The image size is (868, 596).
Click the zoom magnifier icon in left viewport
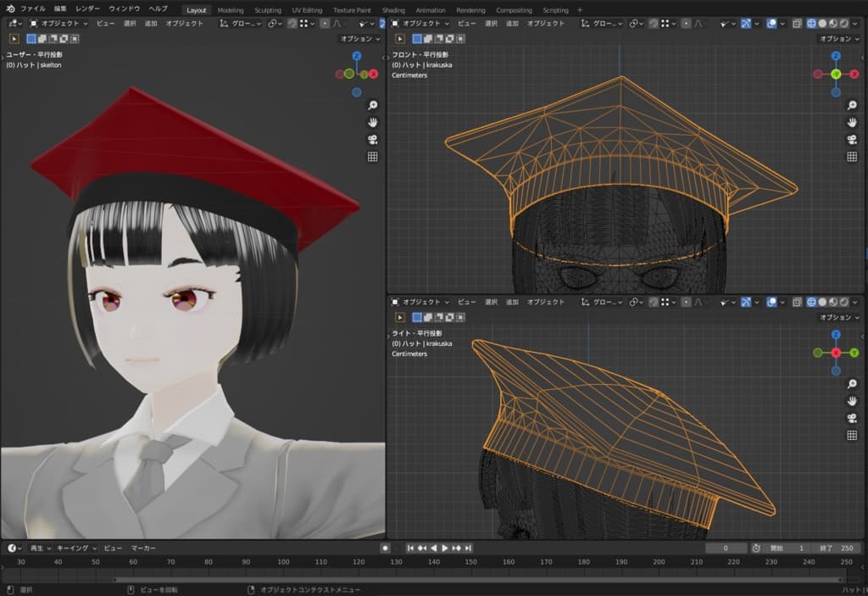pyautogui.click(x=372, y=105)
